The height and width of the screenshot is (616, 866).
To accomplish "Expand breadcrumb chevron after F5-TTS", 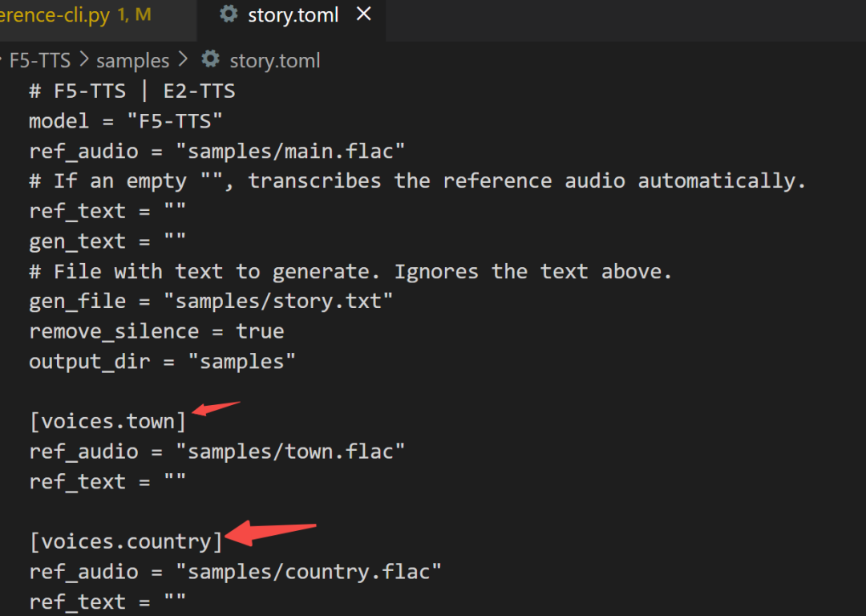I will tap(84, 59).
